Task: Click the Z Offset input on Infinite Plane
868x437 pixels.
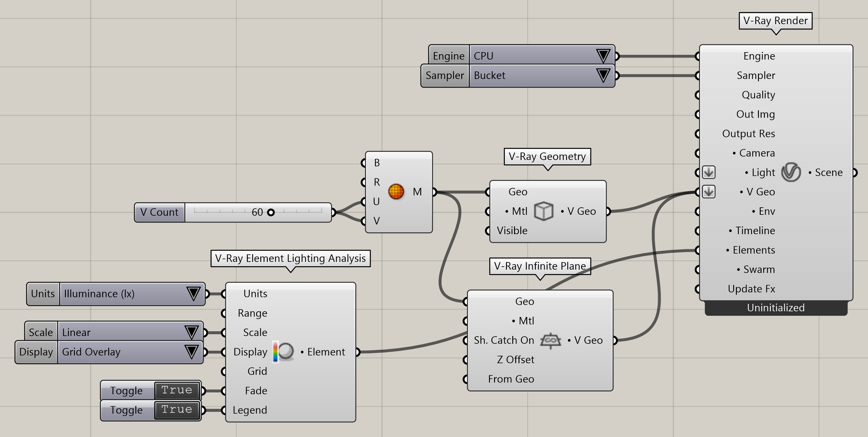Action: pos(515,360)
